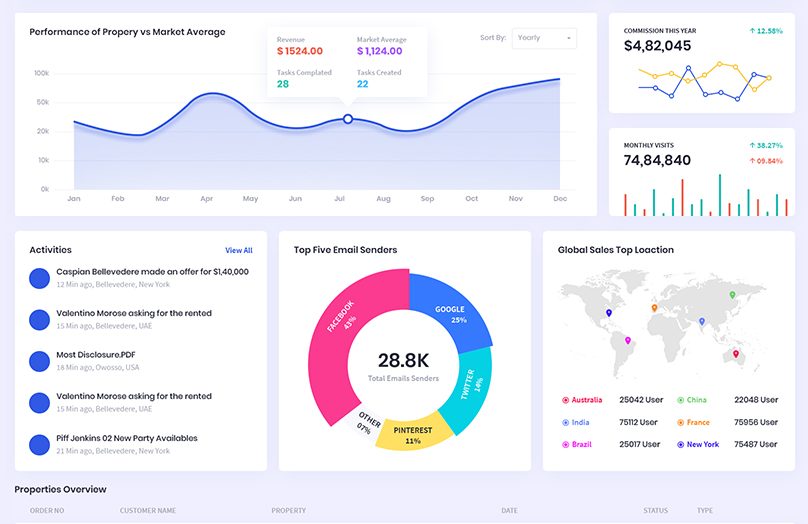Screen dimensions: 808x524
Task: Click the 38.27% monthly visits indicator
Action: coord(766,145)
